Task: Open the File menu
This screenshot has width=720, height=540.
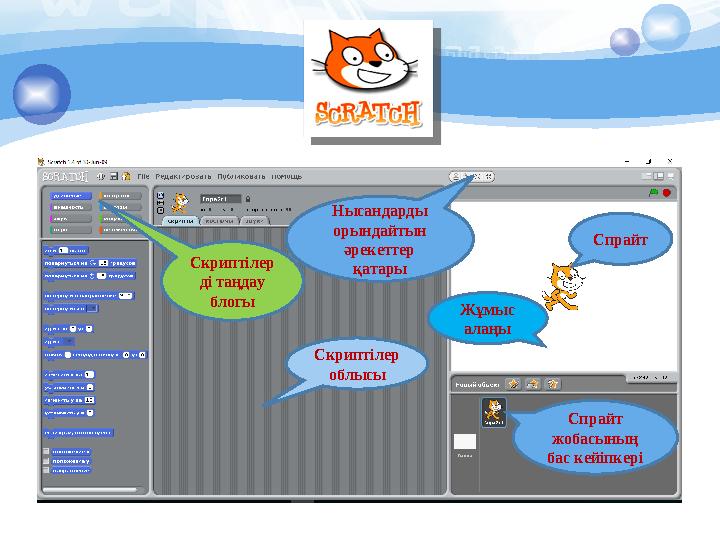Action: [143, 176]
